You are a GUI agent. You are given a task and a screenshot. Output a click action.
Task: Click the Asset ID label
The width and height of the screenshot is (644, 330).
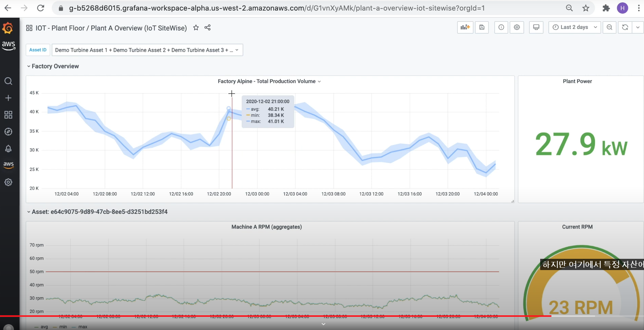point(38,50)
